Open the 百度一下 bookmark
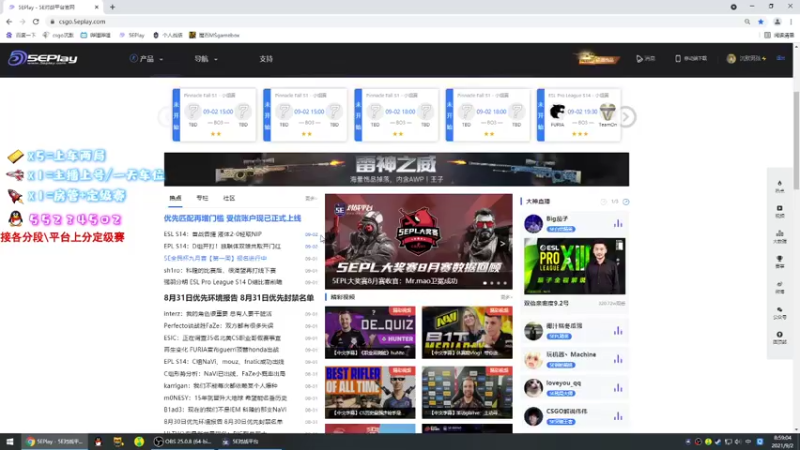 (x=21, y=35)
